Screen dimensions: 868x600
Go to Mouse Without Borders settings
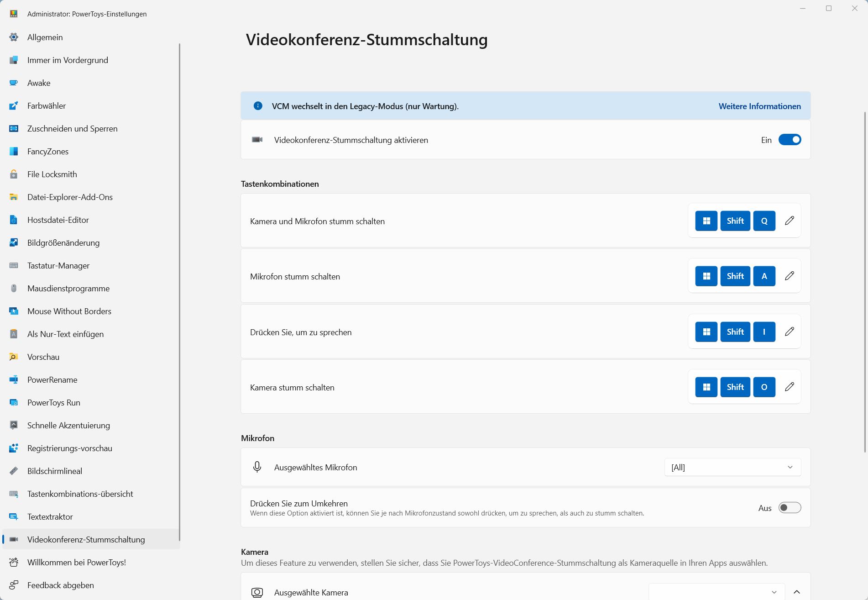(69, 311)
